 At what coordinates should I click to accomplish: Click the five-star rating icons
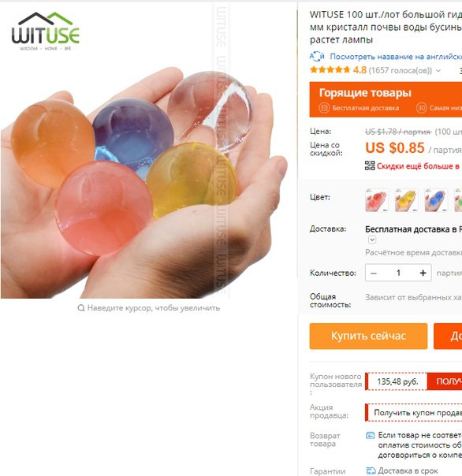pyautogui.click(x=330, y=70)
